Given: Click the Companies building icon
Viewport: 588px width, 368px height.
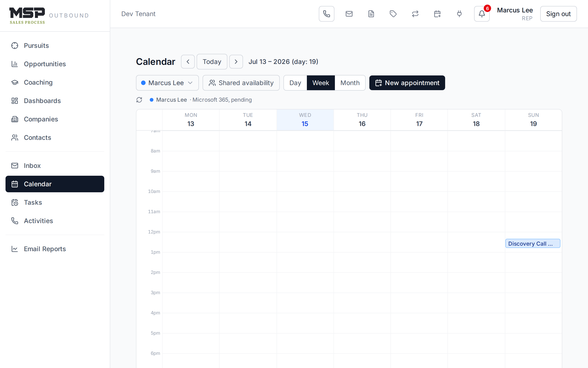Looking at the screenshot, I should pos(14,119).
